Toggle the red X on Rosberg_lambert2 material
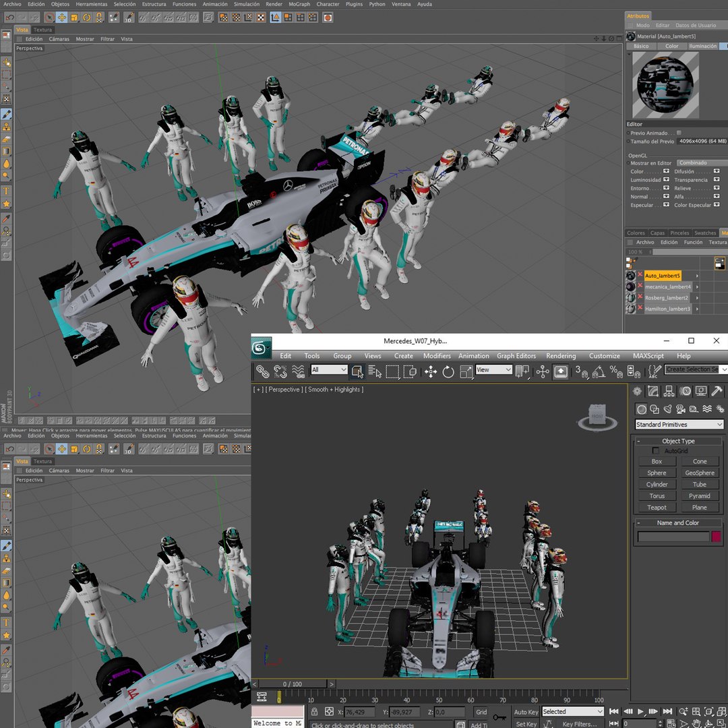The width and height of the screenshot is (728, 728). click(640, 297)
